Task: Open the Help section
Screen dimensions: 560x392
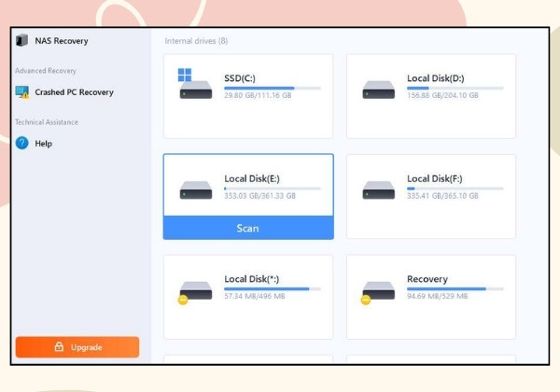Action: tap(34, 144)
